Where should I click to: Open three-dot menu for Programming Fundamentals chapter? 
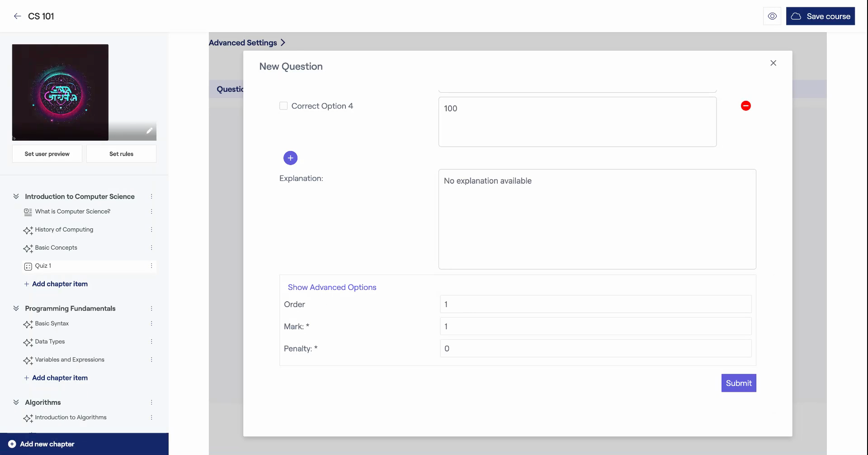coord(151,308)
